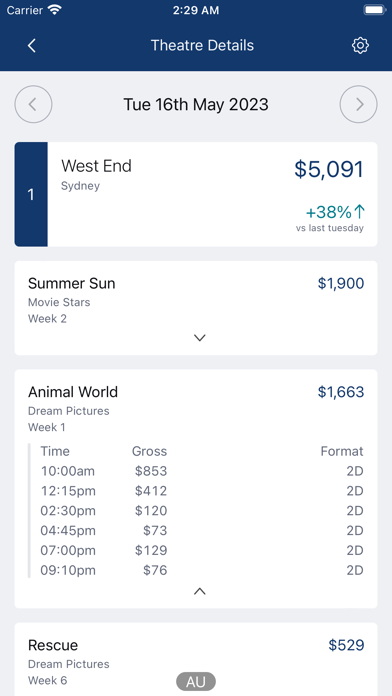Open the Rescue movie card

pos(196,659)
